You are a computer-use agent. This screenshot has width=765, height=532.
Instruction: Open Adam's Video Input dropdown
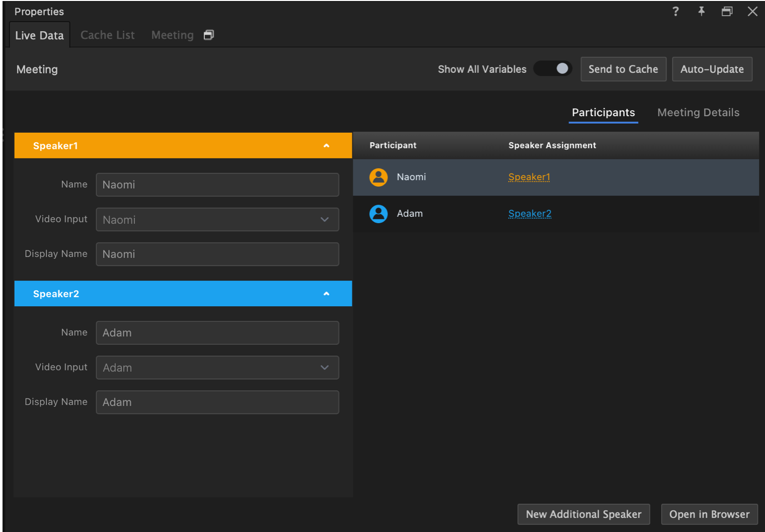coord(325,368)
